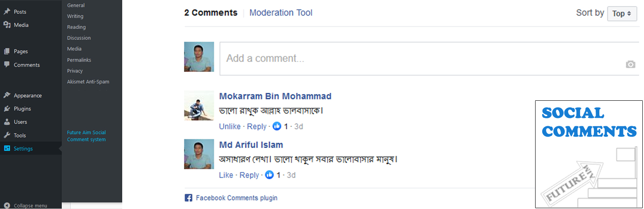The image size is (644, 209).
Task: Click Md Ariful Islam's profile thumbnail
Action: [199, 154]
